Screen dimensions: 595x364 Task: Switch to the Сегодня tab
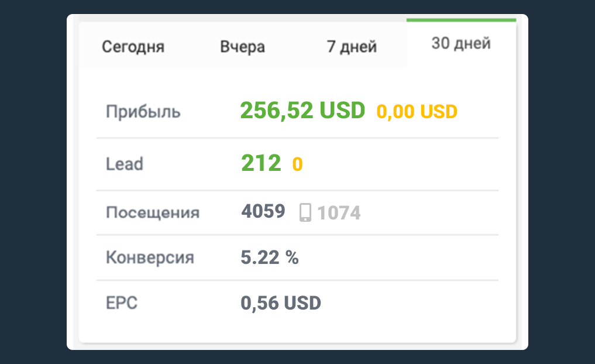(x=133, y=47)
